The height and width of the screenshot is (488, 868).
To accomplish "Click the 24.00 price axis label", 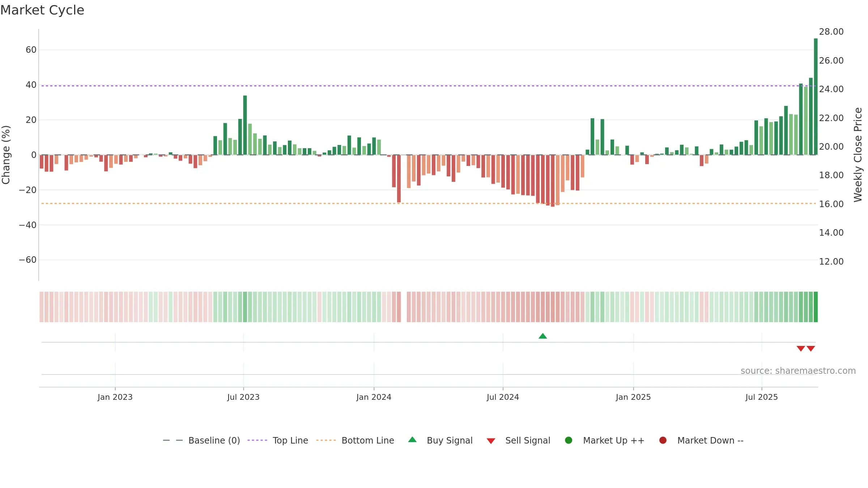I will (x=831, y=89).
